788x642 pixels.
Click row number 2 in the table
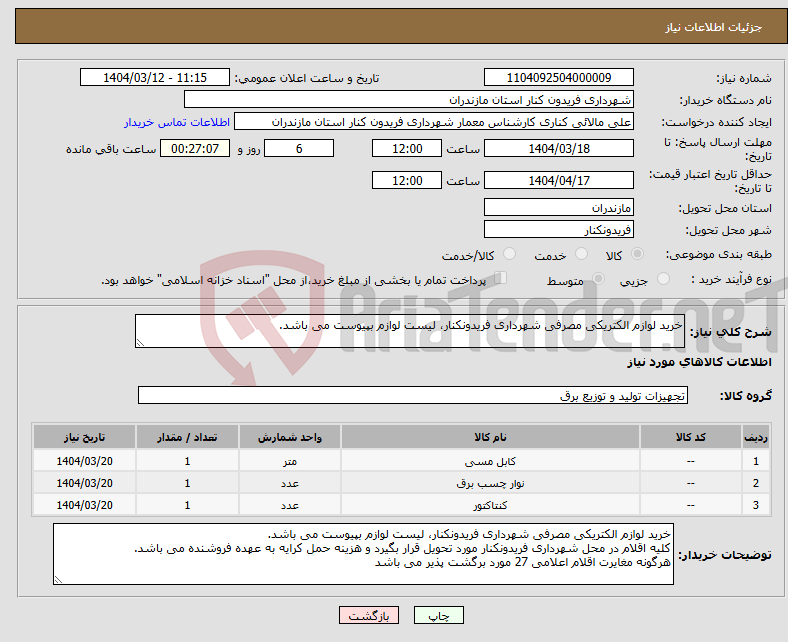[x=756, y=483]
